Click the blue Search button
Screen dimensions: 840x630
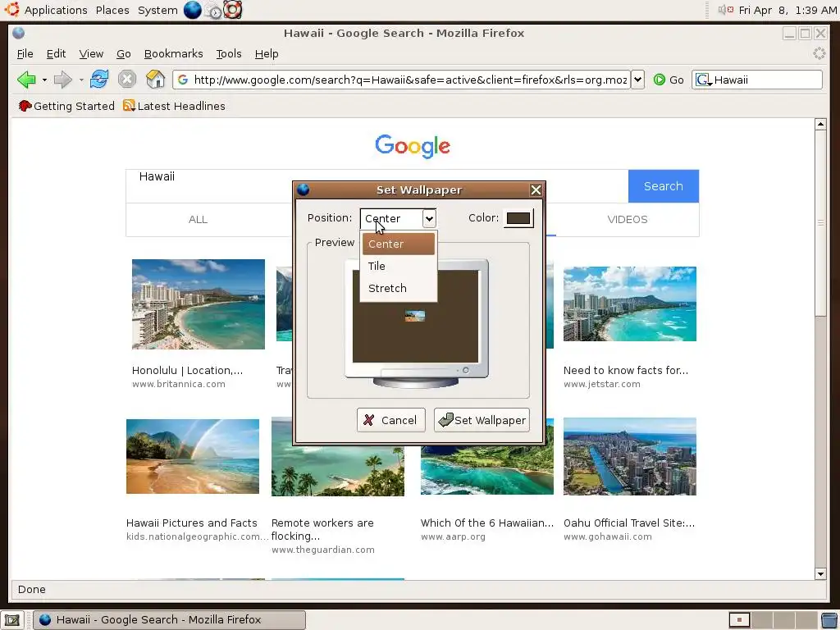tap(663, 186)
